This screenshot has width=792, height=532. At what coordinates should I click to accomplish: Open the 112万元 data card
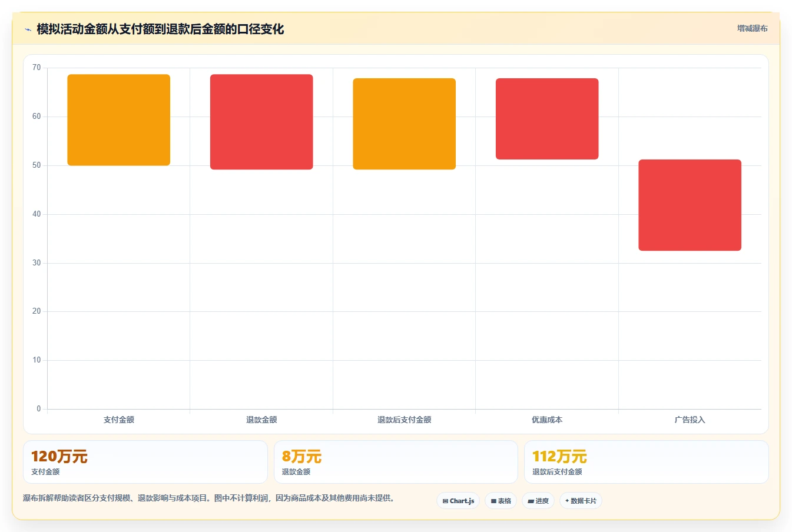[647, 462]
